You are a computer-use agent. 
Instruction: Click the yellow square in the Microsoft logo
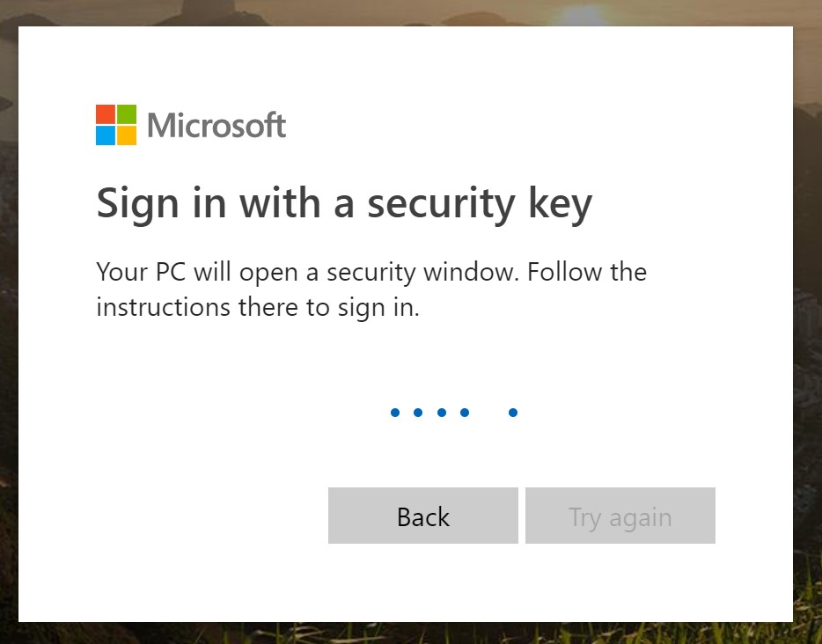pos(127,135)
